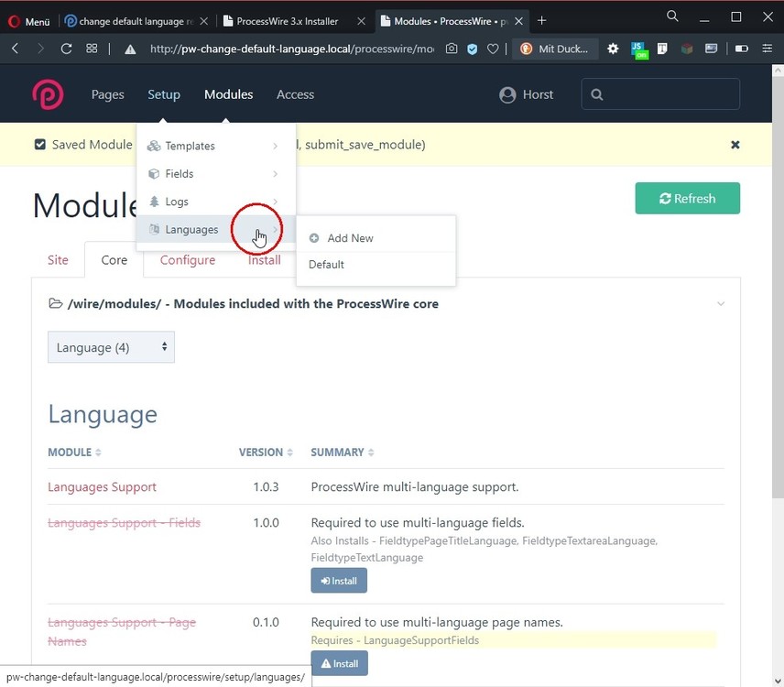The width and height of the screenshot is (784, 687).
Task: Close the ProcessWire 3.x Installer tab
Action: tap(361, 21)
